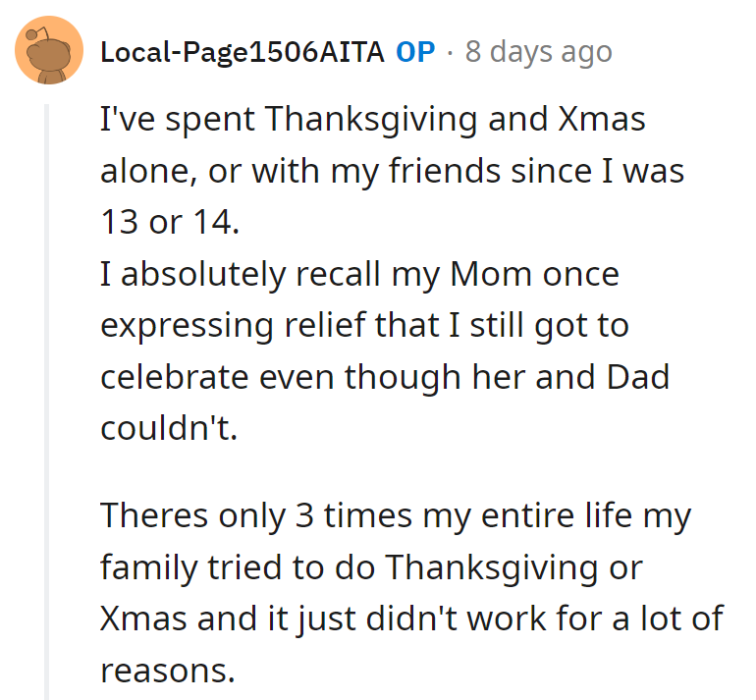The height and width of the screenshot is (700, 756).
Task: Collapse the comment via the vertical thread line
Action: [x=45, y=393]
